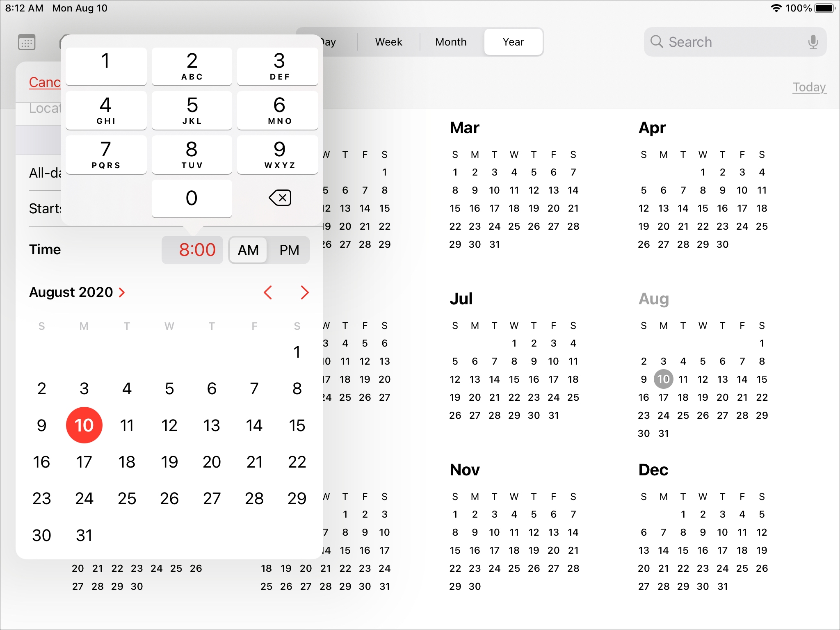The width and height of the screenshot is (840, 630).
Task: Tap the Today link
Action: [809, 87]
